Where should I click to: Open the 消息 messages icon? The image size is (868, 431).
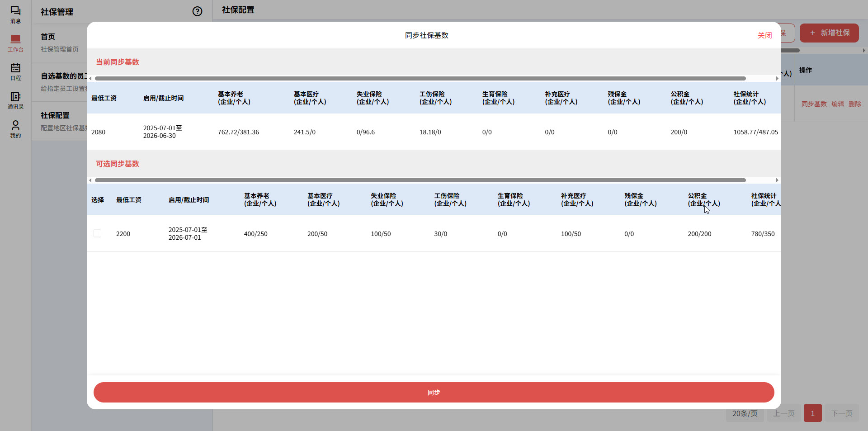click(x=15, y=14)
